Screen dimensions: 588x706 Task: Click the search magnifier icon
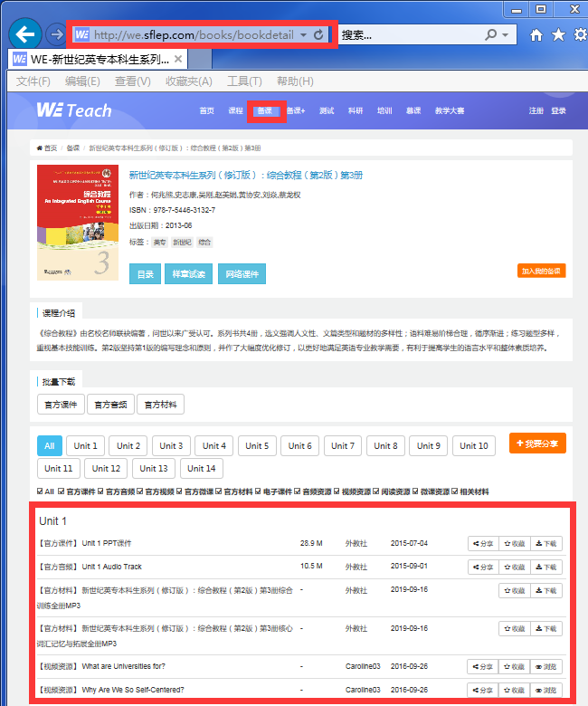click(x=491, y=34)
